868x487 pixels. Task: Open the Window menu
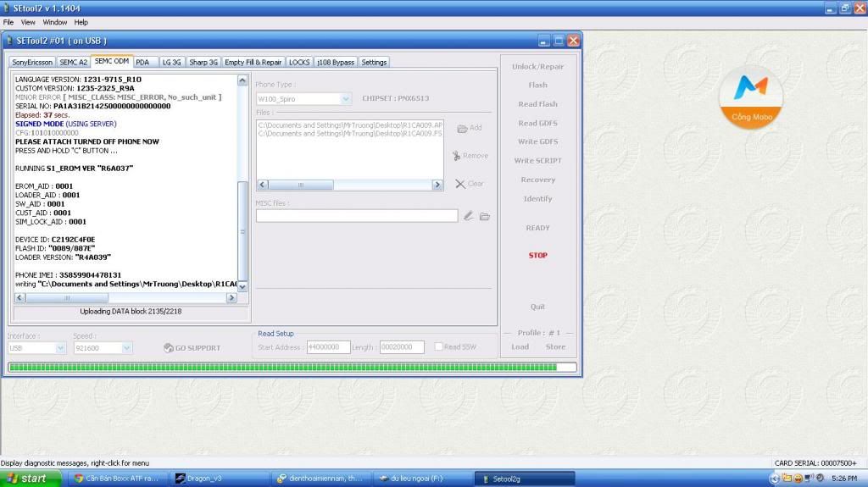click(55, 22)
